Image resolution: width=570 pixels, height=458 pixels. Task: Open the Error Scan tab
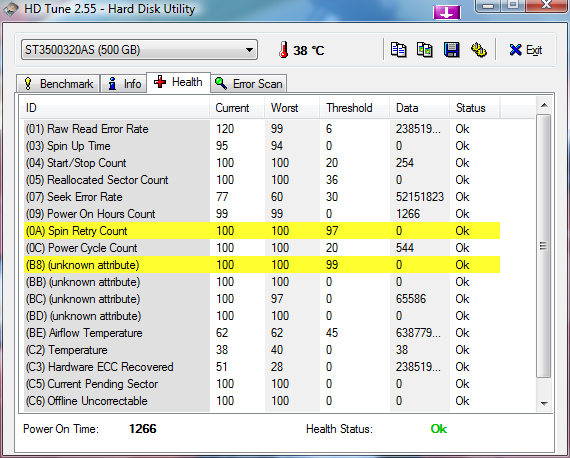[x=249, y=84]
